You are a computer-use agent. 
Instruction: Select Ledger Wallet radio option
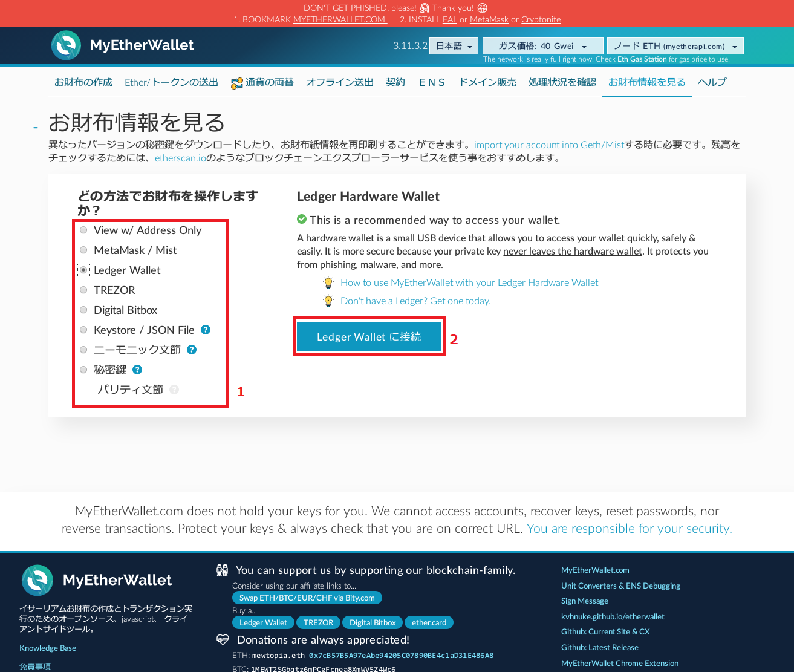click(x=83, y=270)
